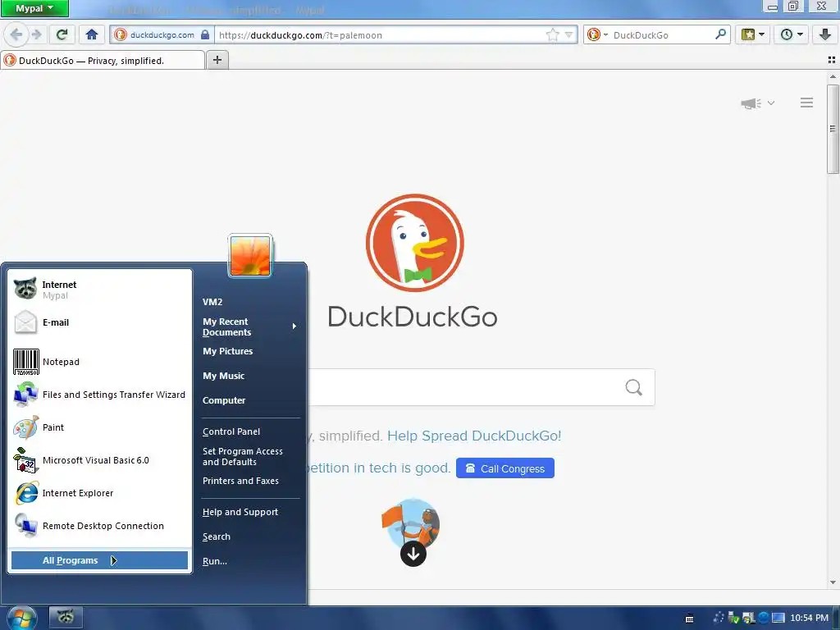Viewport: 840px width, 630px height.
Task: Expand My Recent Documents submenu
Action: click(249, 326)
